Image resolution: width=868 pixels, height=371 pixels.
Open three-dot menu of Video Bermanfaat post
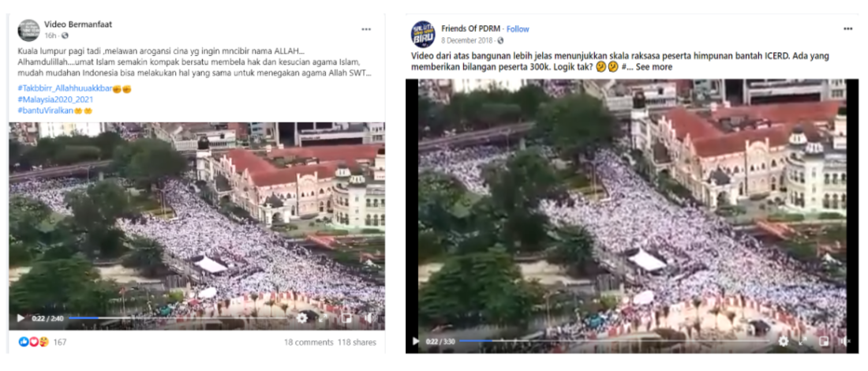[x=366, y=28]
